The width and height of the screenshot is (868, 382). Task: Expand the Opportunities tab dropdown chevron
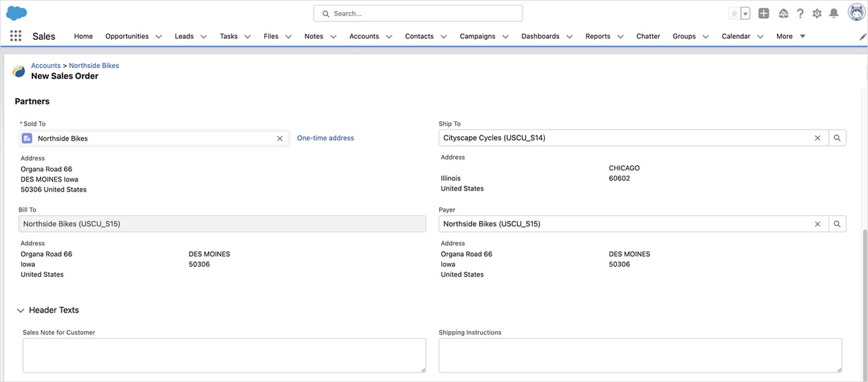pyautogui.click(x=159, y=37)
